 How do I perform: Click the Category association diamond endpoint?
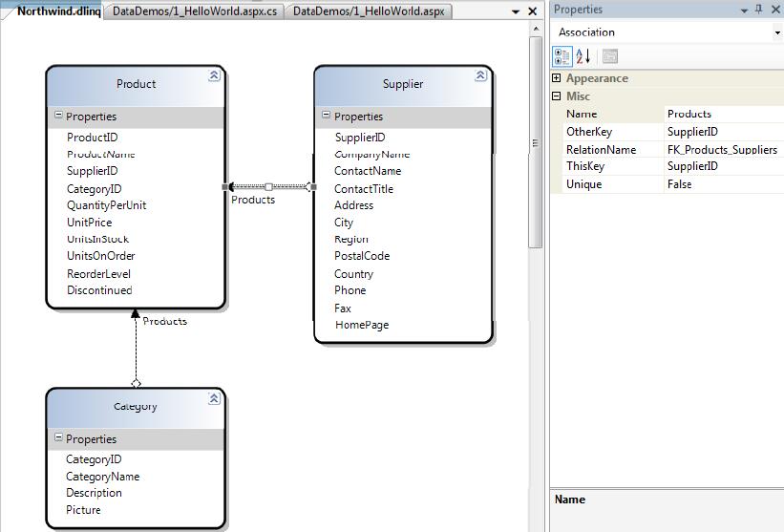click(136, 384)
